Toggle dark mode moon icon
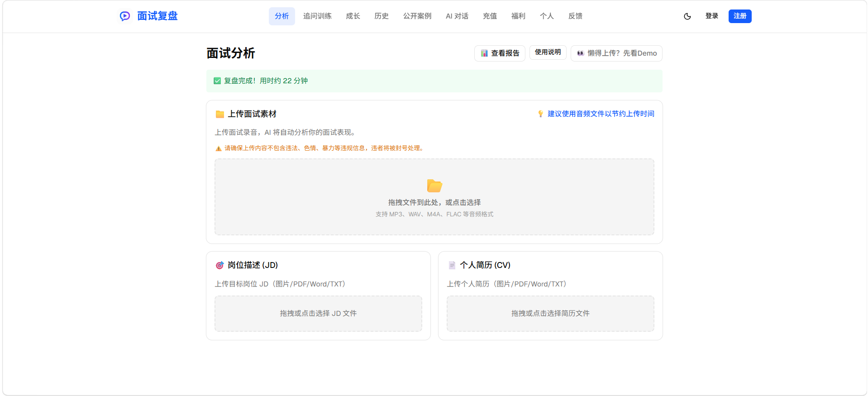Image resolution: width=868 pixels, height=396 pixels. 687,16
